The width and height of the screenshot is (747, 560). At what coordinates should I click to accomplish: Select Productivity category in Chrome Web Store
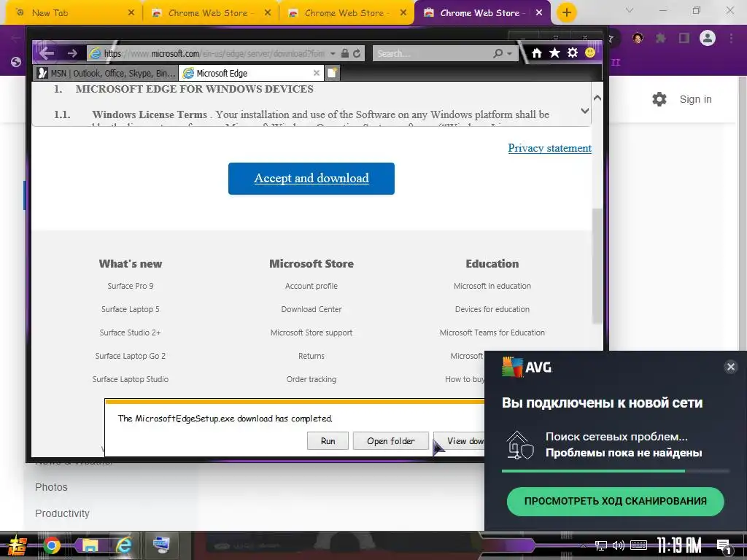[62, 513]
